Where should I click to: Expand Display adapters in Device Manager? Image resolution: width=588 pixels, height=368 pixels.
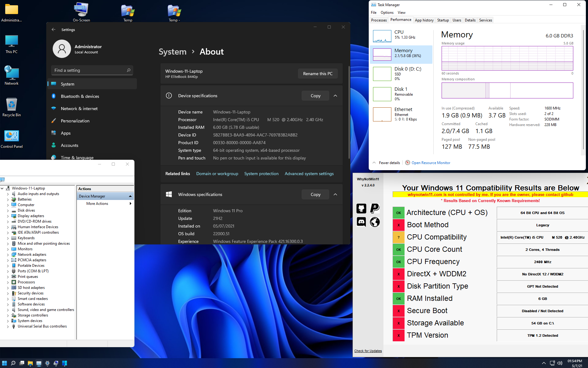(8, 216)
